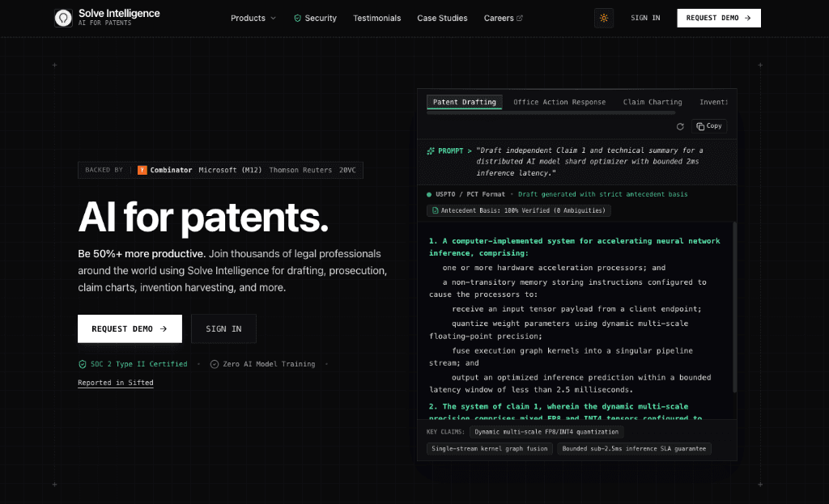Click the Bounded sub-2.5ms inference SLA chip
This screenshot has width=829, height=504.
click(634, 448)
